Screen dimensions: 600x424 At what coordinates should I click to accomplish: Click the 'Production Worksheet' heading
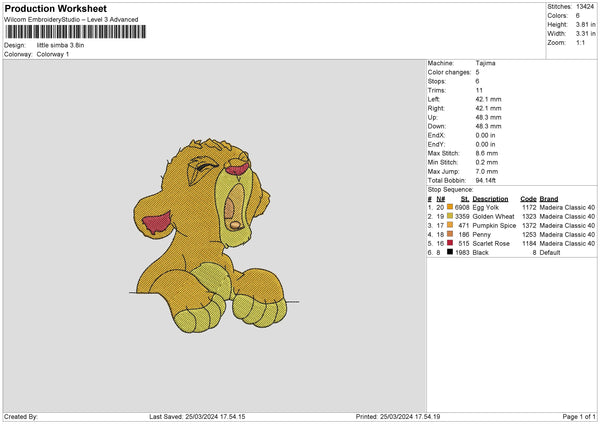point(55,8)
